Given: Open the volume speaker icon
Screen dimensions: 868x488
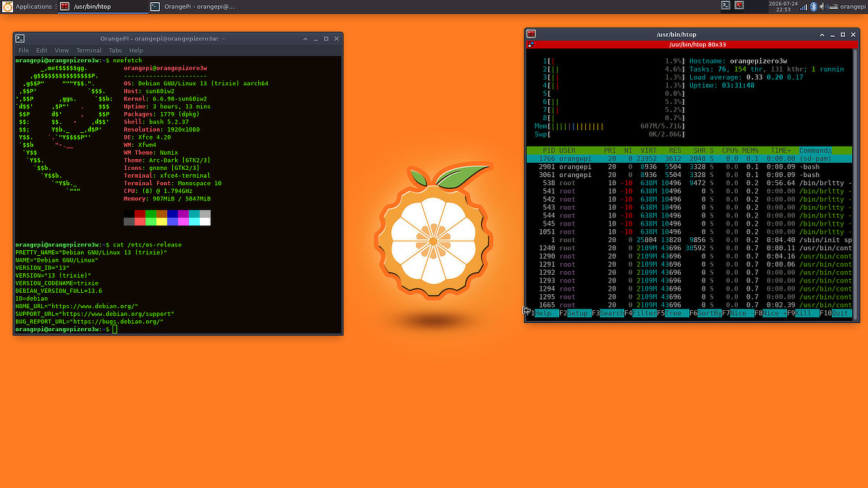Looking at the screenshot, I should tap(822, 6).
